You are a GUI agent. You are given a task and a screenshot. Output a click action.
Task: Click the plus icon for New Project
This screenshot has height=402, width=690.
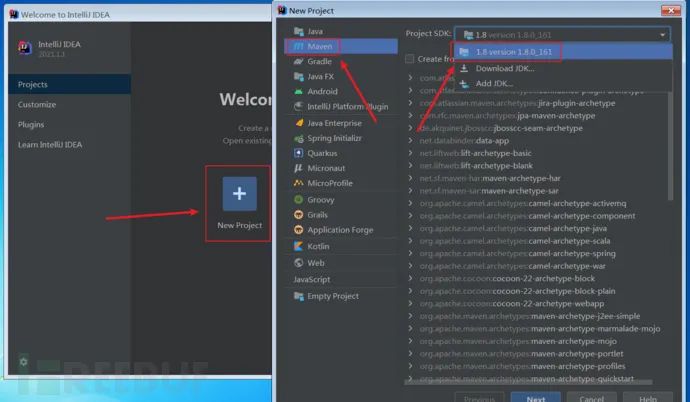pyautogui.click(x=239, y=194)
